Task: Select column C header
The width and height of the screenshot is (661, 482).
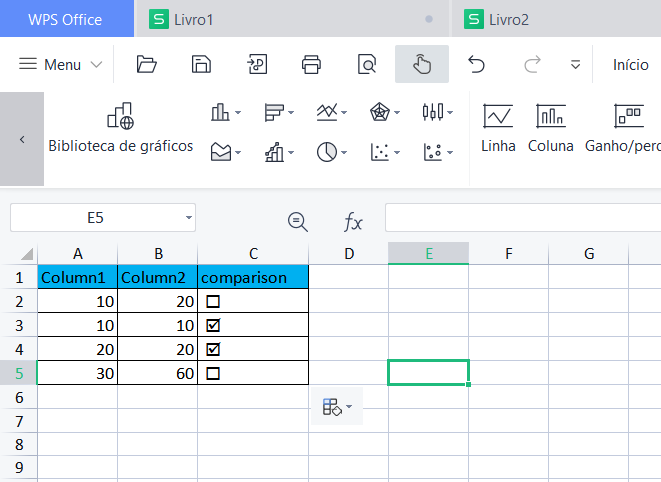Action: 253,253
